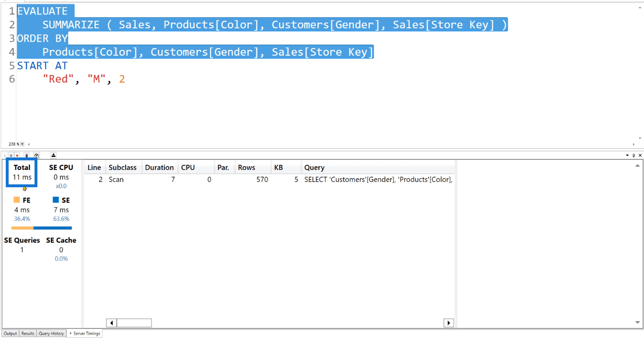This screenshot has width=644, height=338.
Task: Open the Query History tab
Action: click(51, 333)
